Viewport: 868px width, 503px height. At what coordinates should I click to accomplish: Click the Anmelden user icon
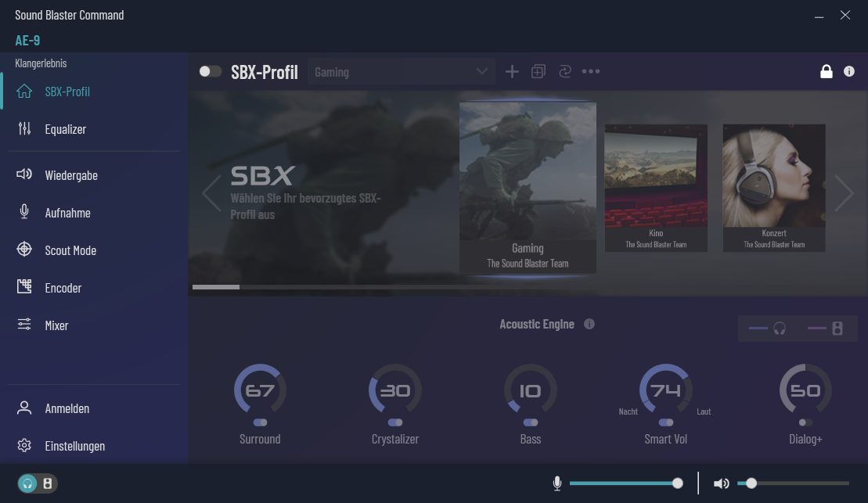click(x=24, y=408)
